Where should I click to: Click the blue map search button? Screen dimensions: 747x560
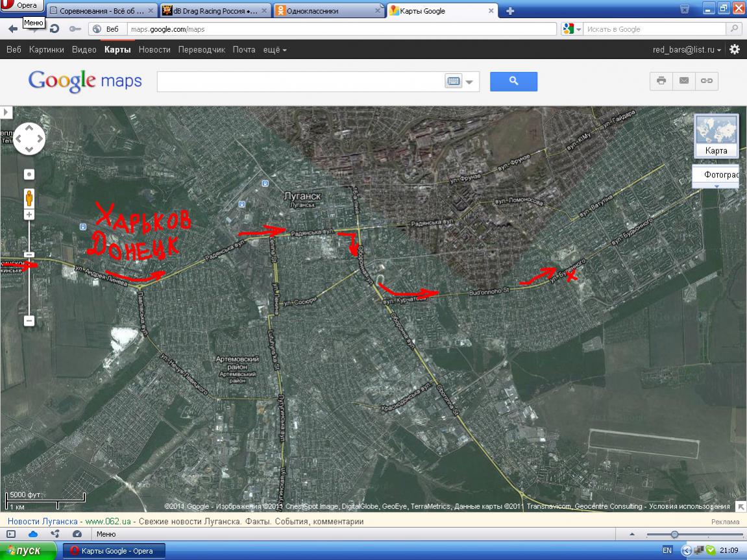click(513, 81)
